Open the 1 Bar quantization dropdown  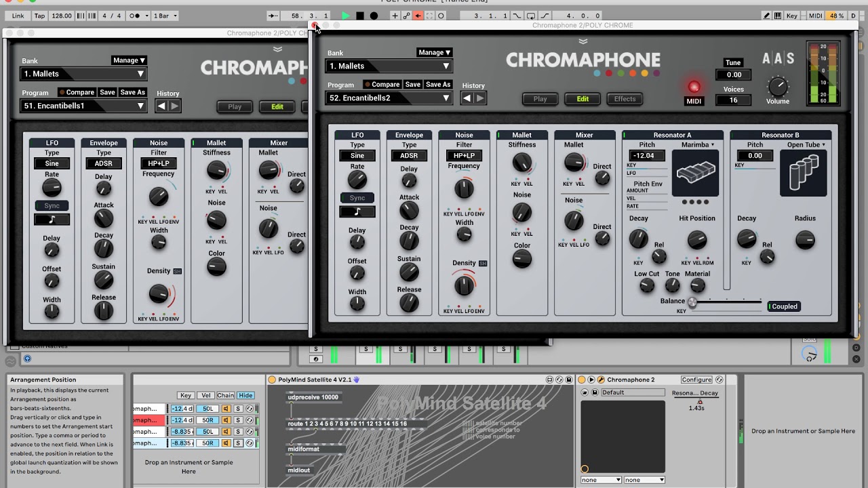pyautogui.click(x=164, y=16)
